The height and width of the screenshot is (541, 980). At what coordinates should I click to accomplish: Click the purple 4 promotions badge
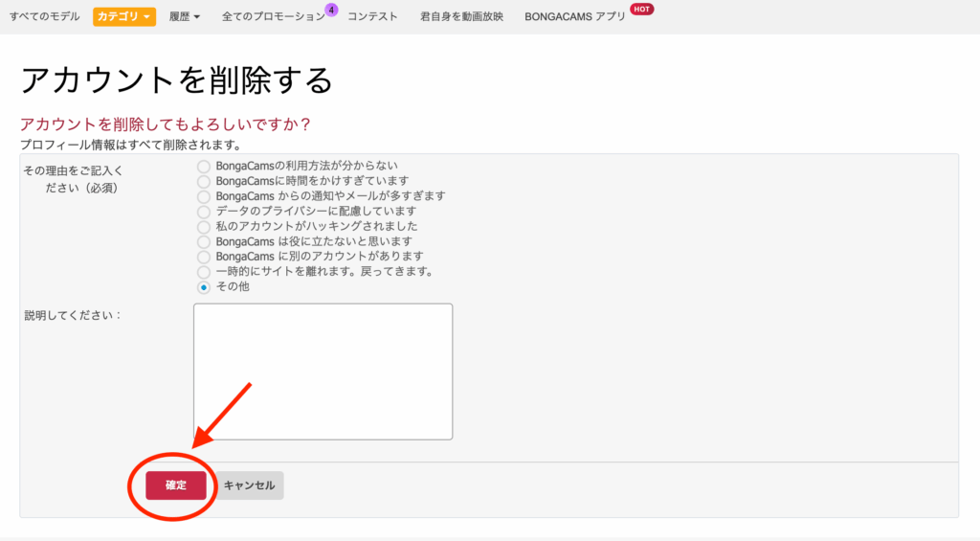(x=331, y=10)
